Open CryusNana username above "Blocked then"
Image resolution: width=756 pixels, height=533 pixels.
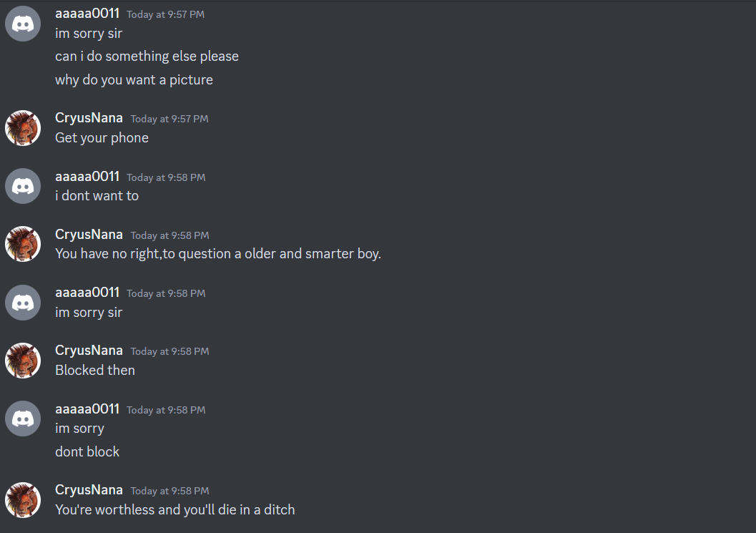click(89, 351)
